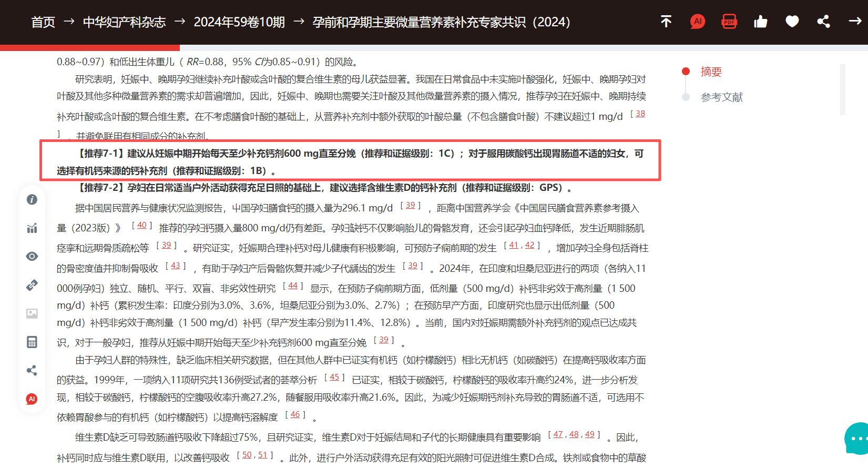Open the AI assistant from the header
Image resolution: width=868 pixels, height=468 pixels.
698,22
